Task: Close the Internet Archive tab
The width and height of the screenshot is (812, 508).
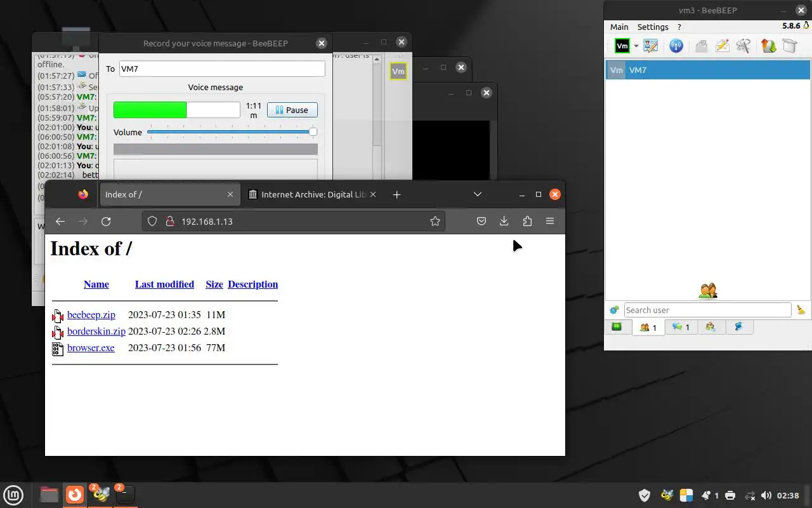Action: (x=374, y=194)
